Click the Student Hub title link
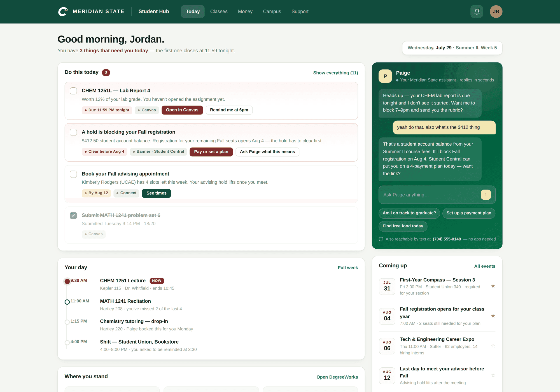The height and width of the screenshot is (392, 560). (x=154, y=11)
